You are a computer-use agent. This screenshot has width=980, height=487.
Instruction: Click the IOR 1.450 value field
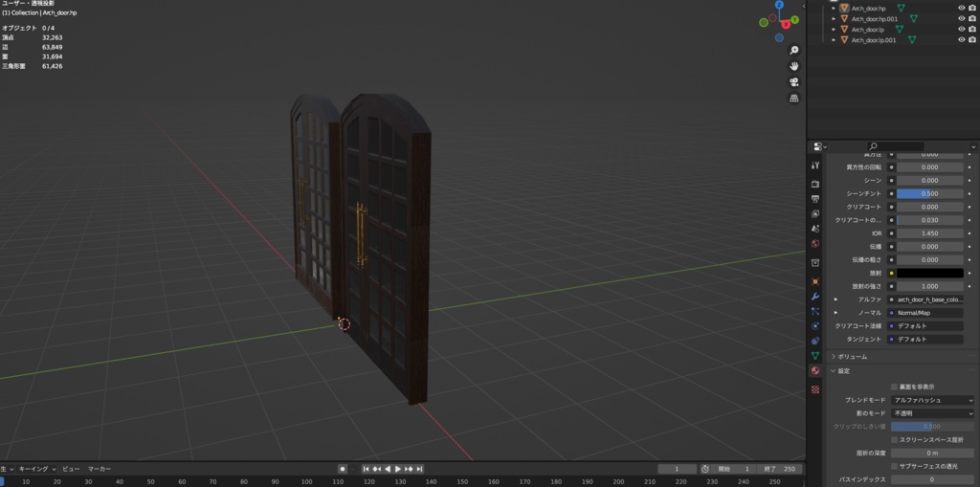point(930,233)
